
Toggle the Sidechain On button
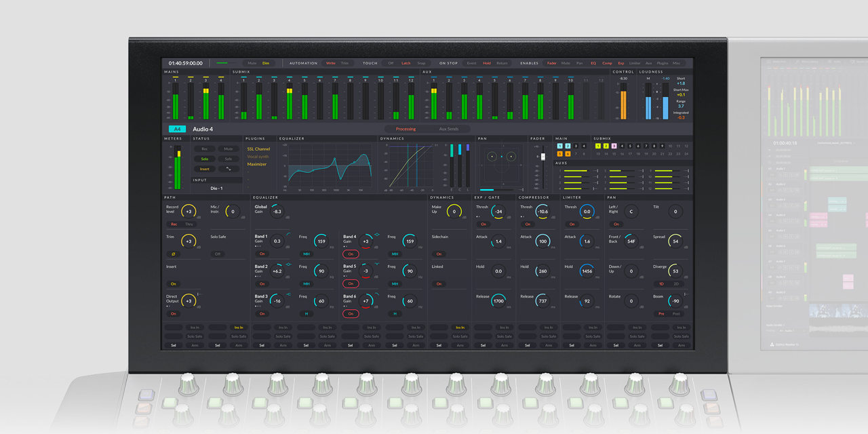[439, 254]
